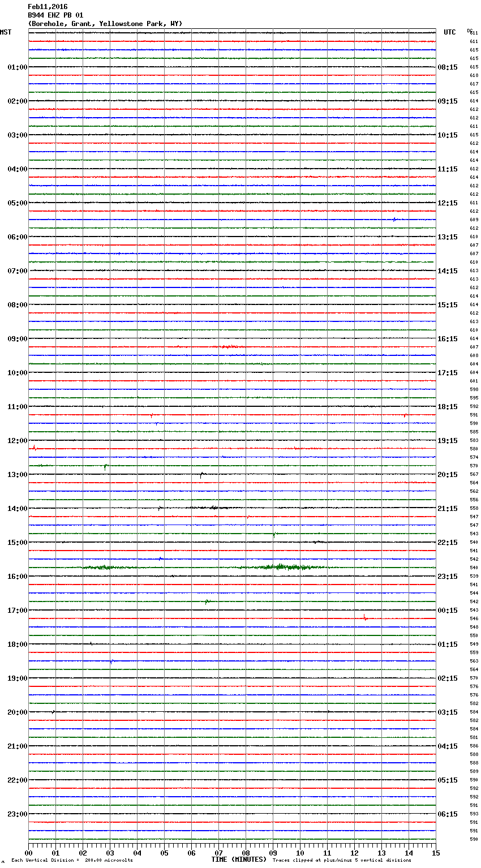The image size is (481, 868).
Task: Click the DC value 539 beside 23:15 UTC
Action: (474, 576)
